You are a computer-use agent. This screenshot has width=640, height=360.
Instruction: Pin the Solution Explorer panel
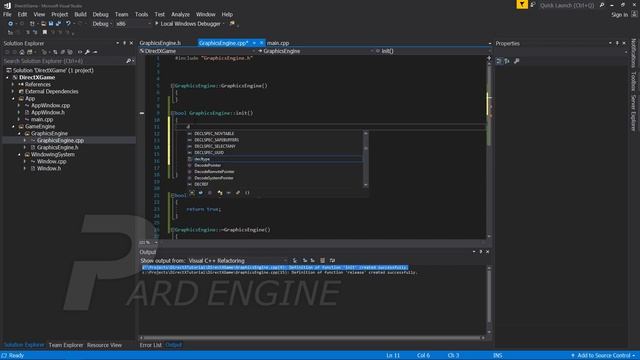coord(124,43)
